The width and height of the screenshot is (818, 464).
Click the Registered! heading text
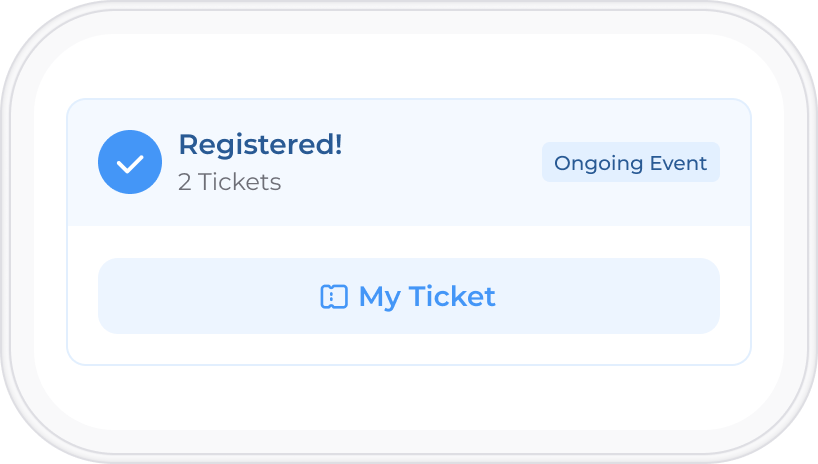point(260,145)
